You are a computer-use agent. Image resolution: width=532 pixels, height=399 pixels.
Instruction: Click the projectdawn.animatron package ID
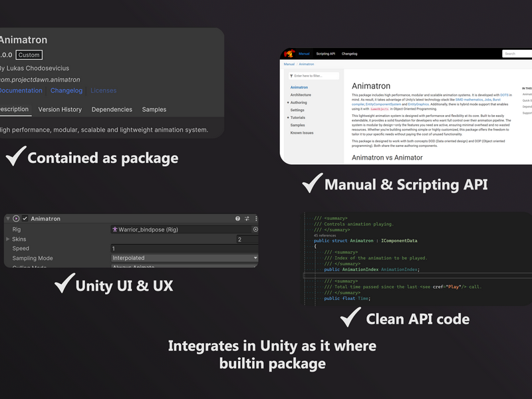tap(40, 80)
